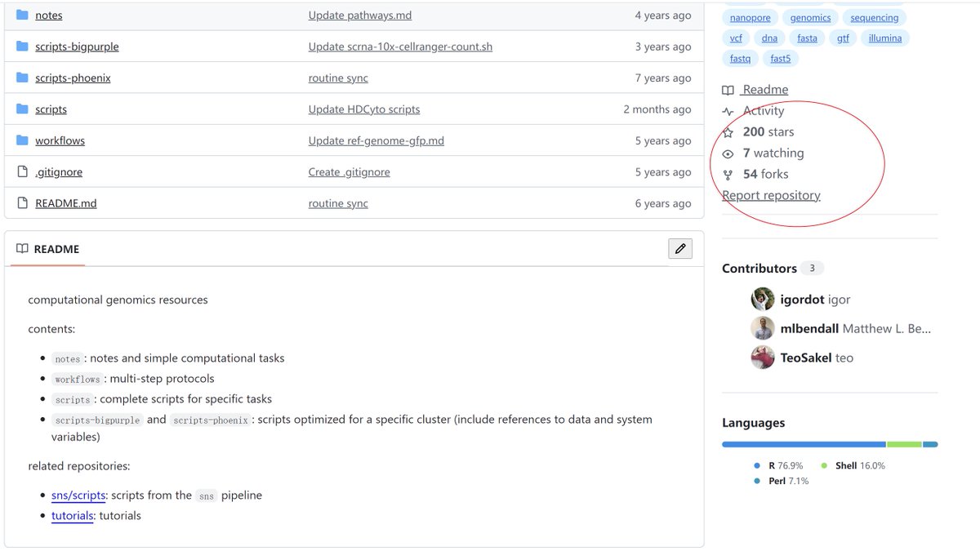The height and width of the screenshot is (560, 980).
Task: Click the fasta topic tag
Action: coord(807,38)
